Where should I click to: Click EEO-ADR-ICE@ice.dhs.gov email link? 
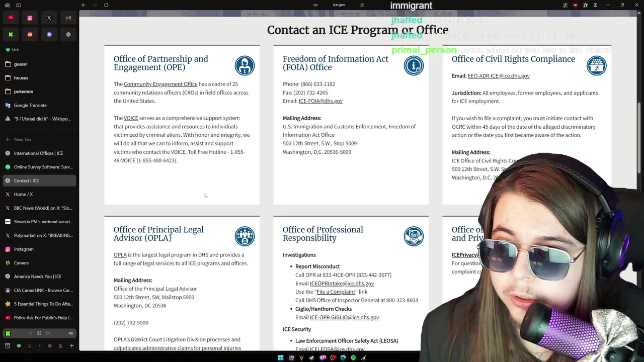(499, 76)
